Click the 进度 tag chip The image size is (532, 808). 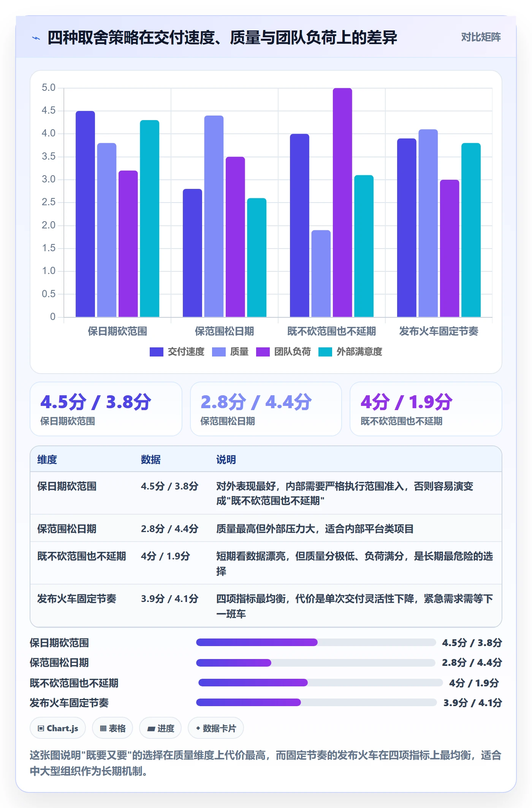(160, 728)
